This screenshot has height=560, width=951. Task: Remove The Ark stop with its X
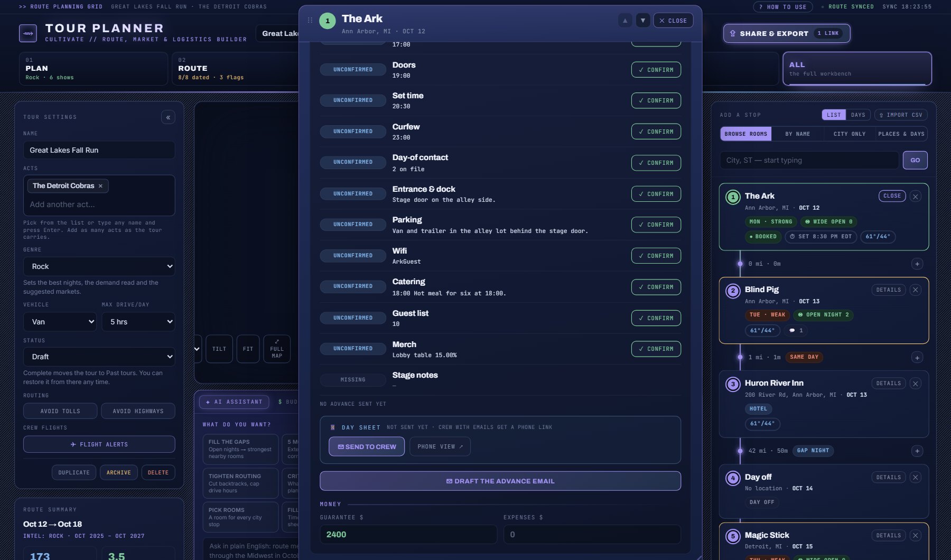[x=916, y=197]
